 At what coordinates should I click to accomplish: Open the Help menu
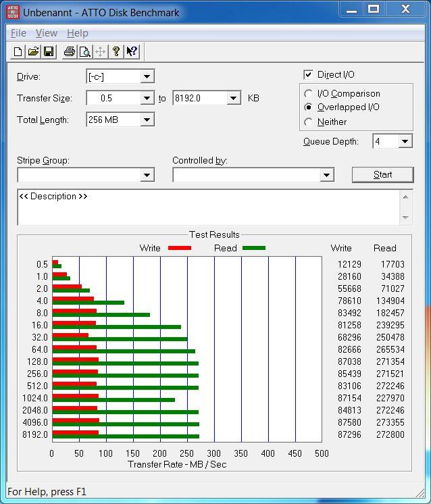point(78,33)
